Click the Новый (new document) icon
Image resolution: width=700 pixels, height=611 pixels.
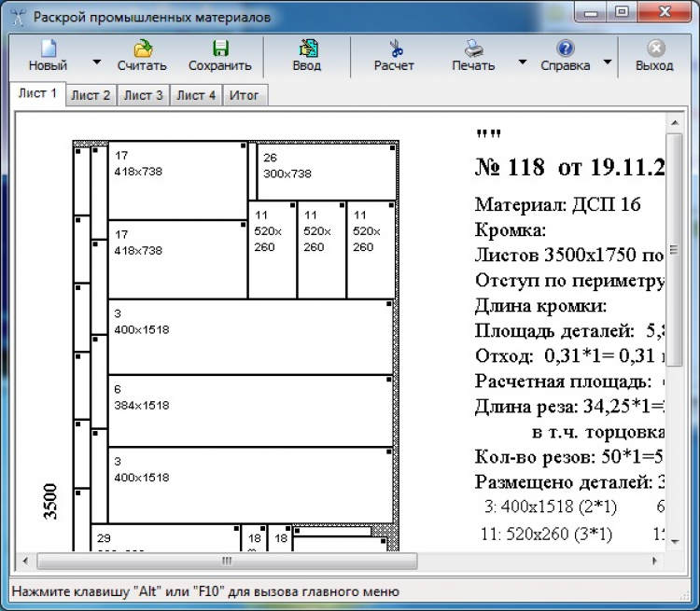49,49
